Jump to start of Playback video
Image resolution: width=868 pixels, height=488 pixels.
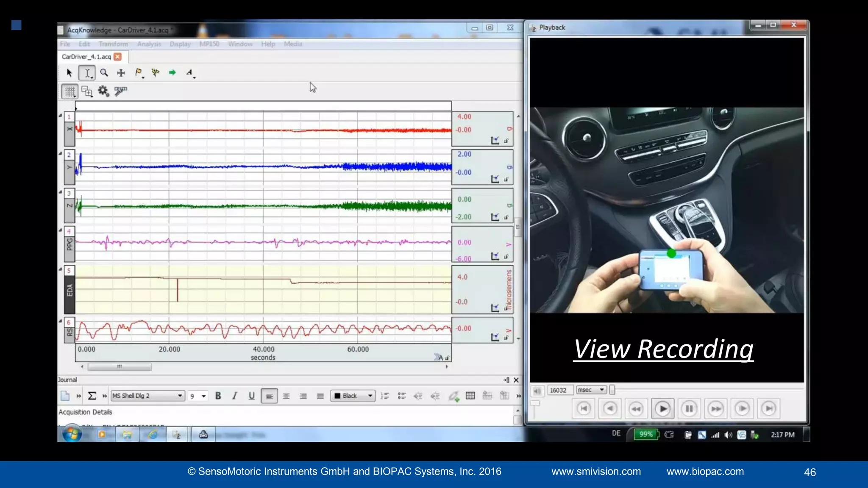click(583, 409)
